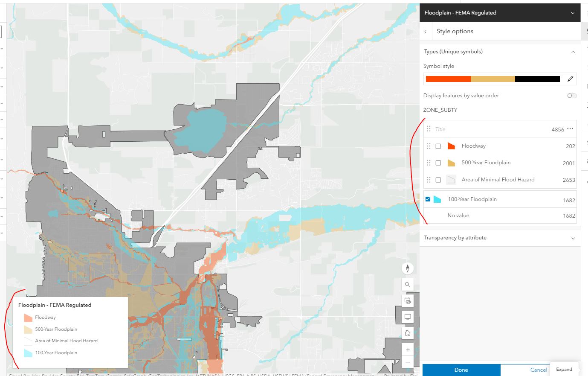Check the Floodway symbol checkbox
The width and height of the screenshot is (588, 376).
439,146
